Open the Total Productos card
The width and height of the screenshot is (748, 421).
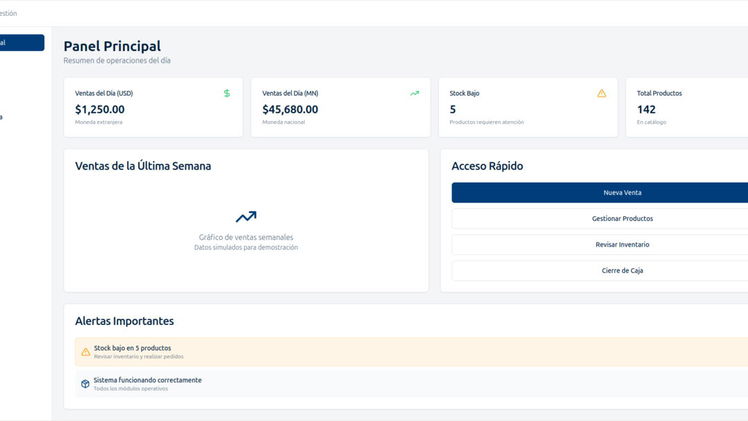[687, 107]
